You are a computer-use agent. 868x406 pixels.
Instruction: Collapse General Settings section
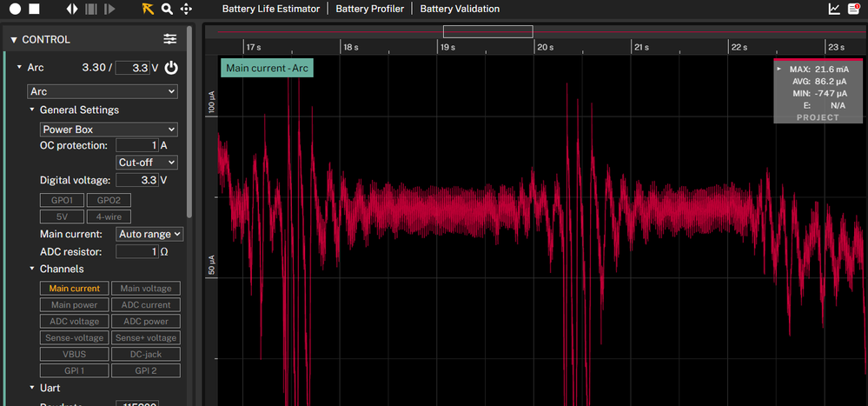point(32,110)
